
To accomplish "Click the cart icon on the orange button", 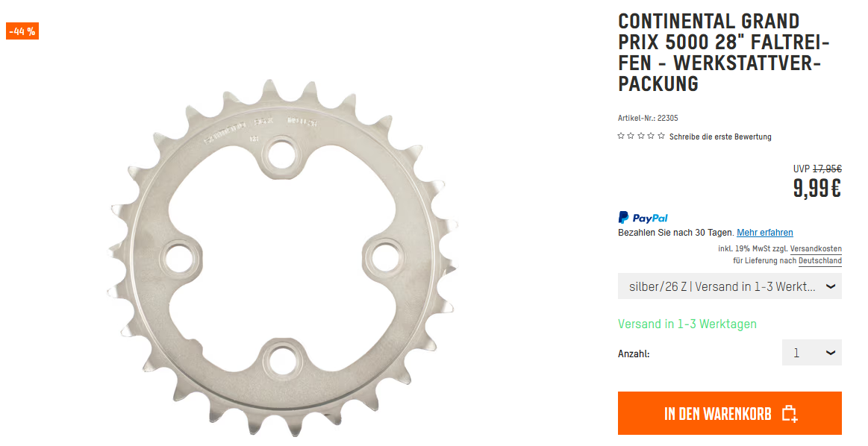I will (x=790, y=414).
